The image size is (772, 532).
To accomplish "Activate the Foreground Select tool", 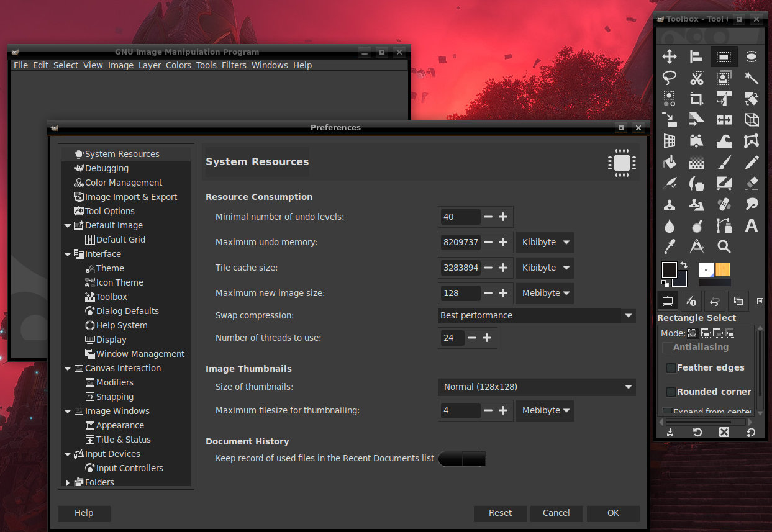I will pos(724,78).
